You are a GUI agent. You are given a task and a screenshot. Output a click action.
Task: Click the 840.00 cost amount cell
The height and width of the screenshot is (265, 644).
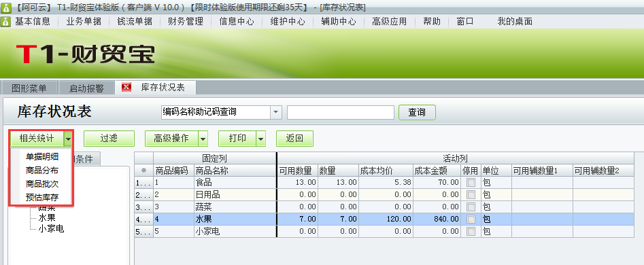(437, 219)
